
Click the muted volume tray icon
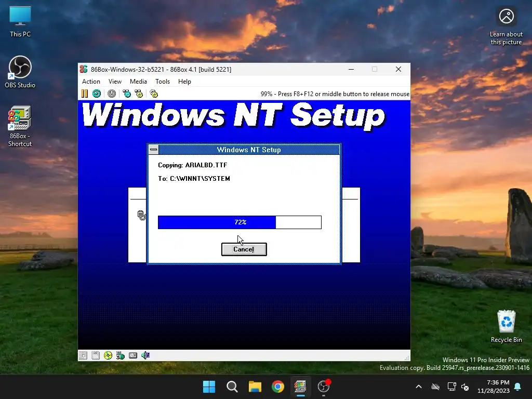pyautogui.click(x=465, y=387)
